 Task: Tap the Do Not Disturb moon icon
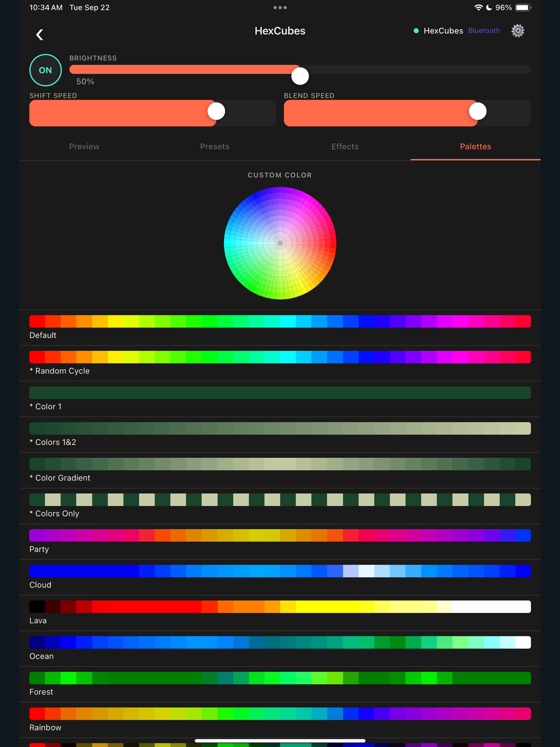click(489, 7)
